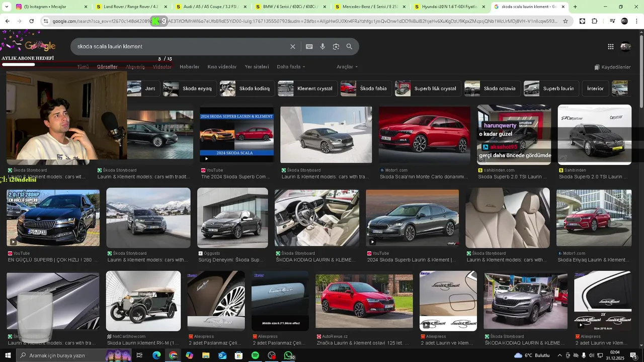Filter images by 'Škoda octavia' chip
The image size is (644, 362).
(492, 88)
